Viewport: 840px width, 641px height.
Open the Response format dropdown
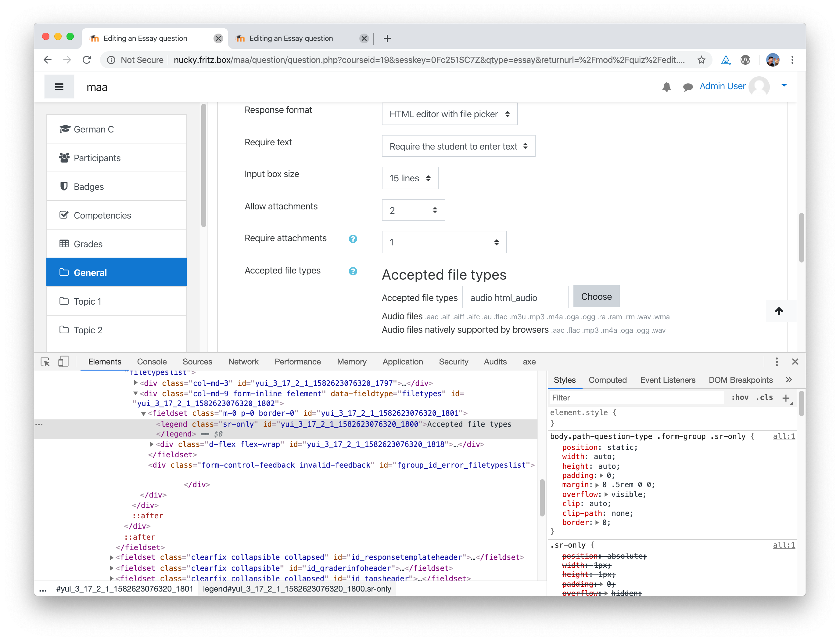[450, 114]
